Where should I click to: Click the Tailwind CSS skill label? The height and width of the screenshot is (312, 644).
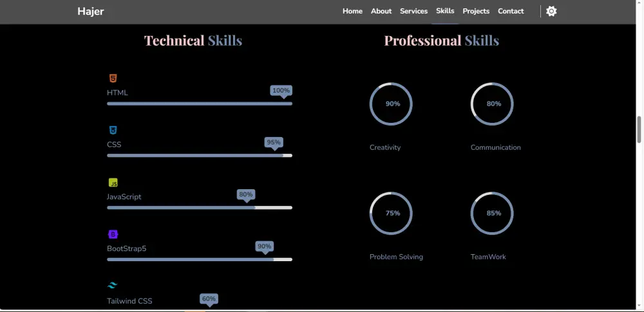click(129, 301)
